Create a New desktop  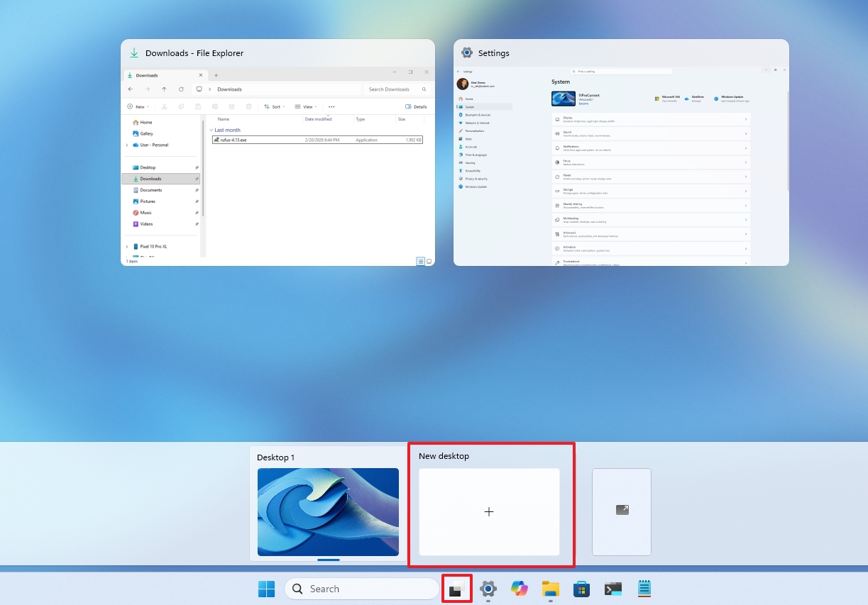pyautogui.click(x=489, y=511)
